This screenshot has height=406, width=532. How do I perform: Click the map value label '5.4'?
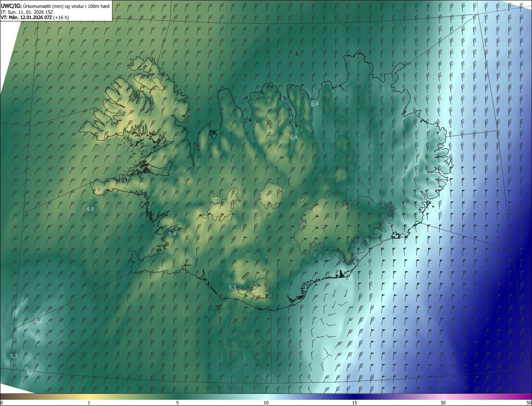pyautogui.click(x=172, y=234)
